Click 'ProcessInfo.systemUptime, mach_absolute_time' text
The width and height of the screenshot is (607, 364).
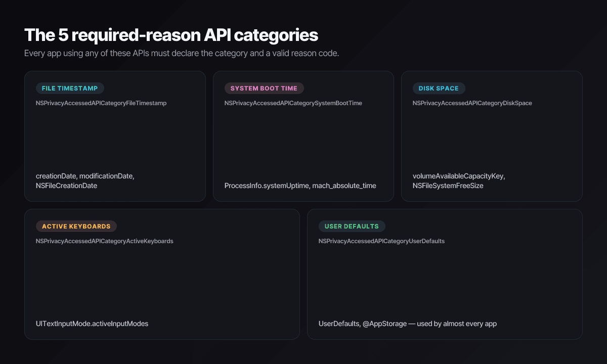300,186
